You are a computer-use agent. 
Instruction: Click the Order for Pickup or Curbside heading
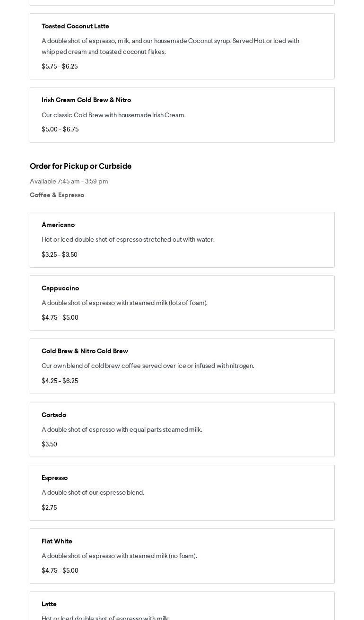(x=80, y=166)
